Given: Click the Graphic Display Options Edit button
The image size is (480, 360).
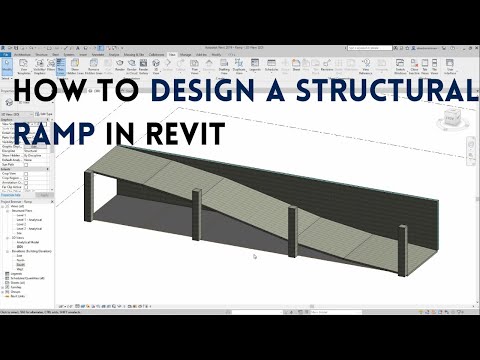Looking at the screenshot, I should click(34, 147).
